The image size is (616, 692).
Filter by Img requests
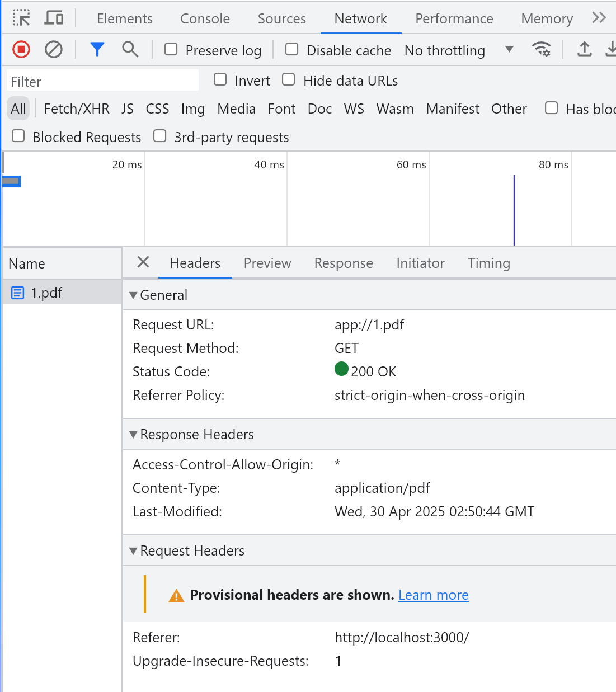pos(193,109)
